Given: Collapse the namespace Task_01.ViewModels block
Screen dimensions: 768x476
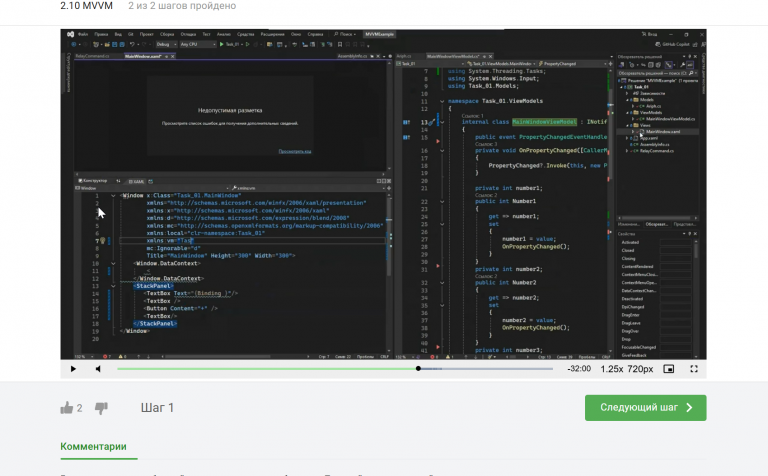Looking at the screenshot, I should pyautogui.click(x=442, y=101).
